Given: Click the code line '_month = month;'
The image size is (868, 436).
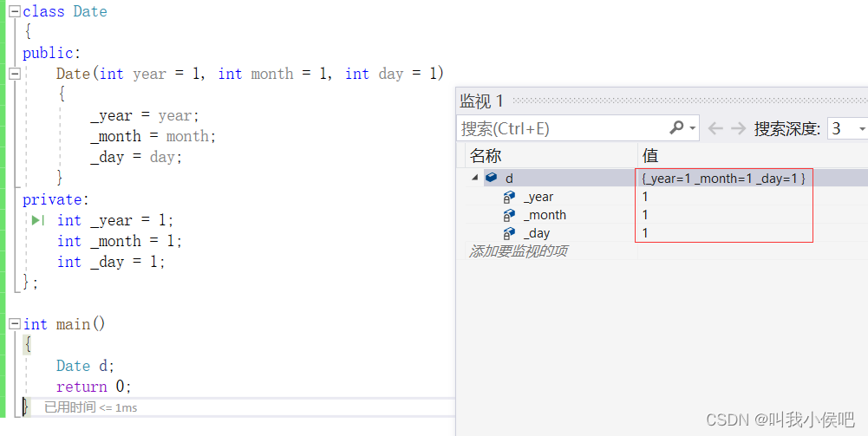Looking at the screenshot, I should [x=153, y=136].
